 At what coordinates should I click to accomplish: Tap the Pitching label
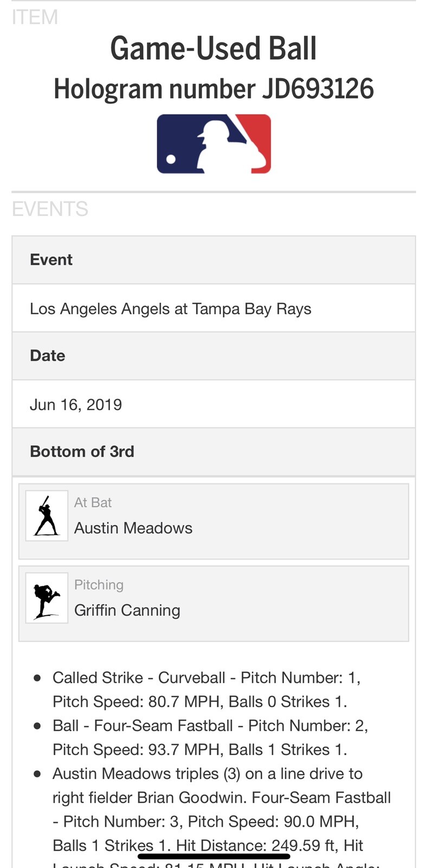point(99,585)
